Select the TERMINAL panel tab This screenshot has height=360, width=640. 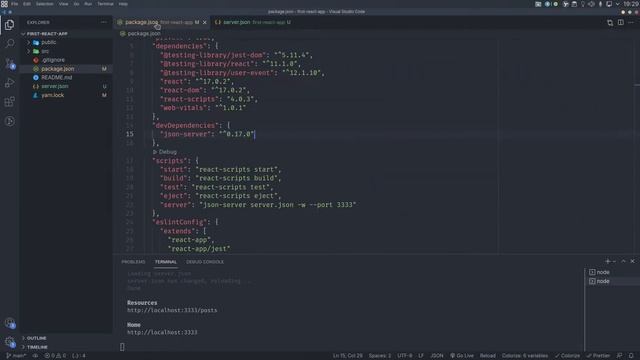tap(166, 262)
